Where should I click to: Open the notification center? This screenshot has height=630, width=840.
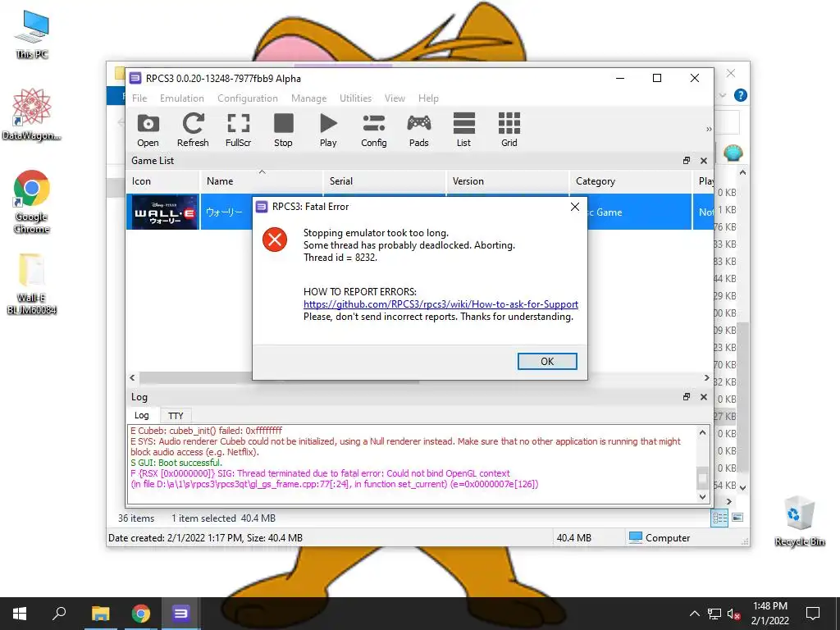click(813, 614)
